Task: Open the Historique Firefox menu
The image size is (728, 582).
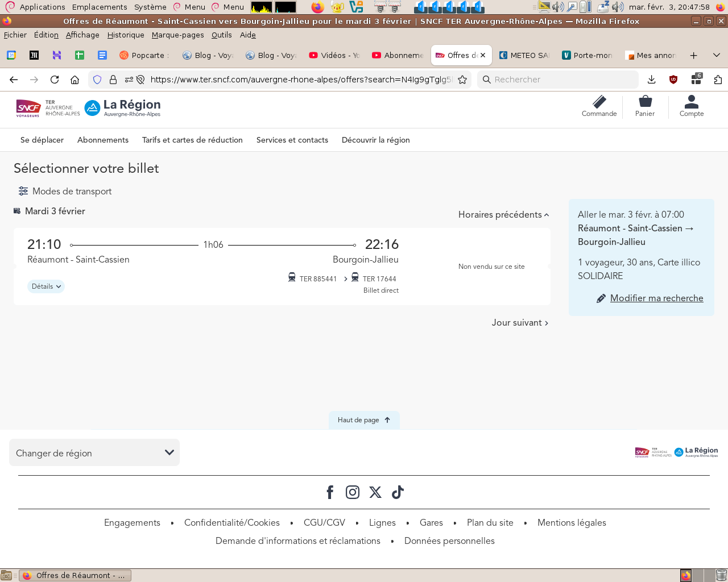Action: (x=126, y=35)
